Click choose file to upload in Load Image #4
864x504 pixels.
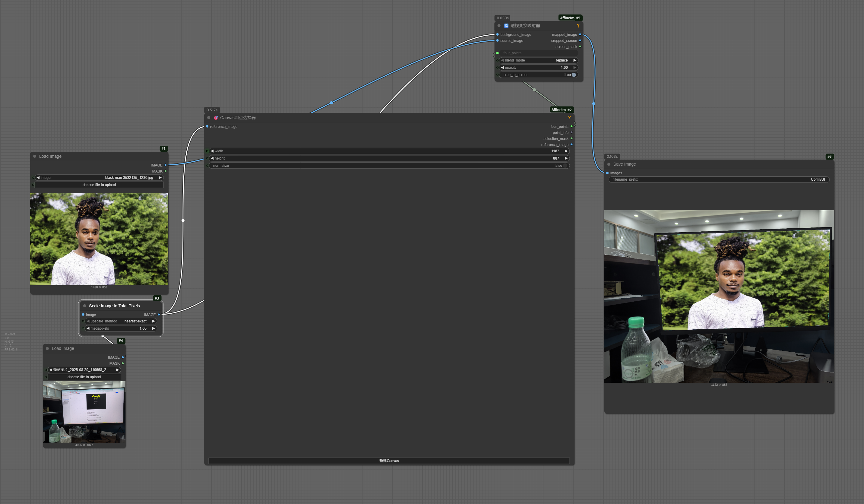click(84, 377)
